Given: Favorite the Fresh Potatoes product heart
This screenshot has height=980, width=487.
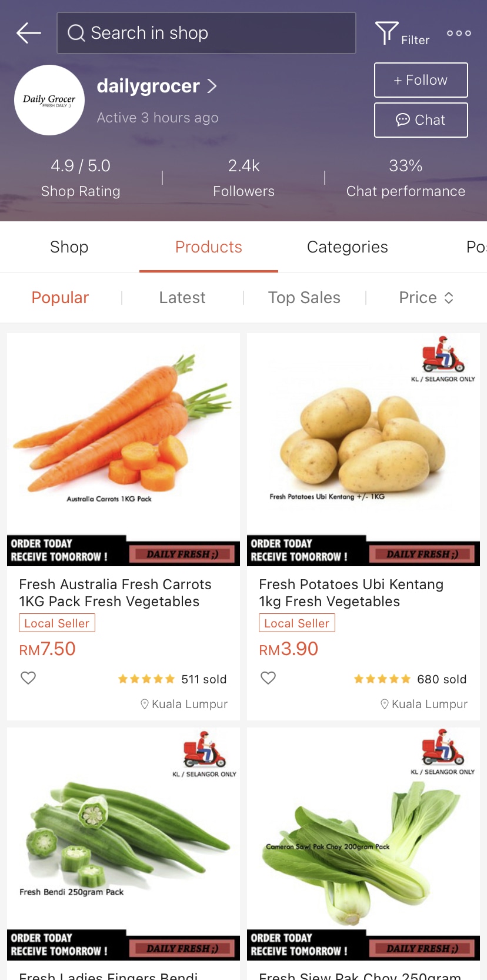Looking at the screenshot, I should coord(268,678).
